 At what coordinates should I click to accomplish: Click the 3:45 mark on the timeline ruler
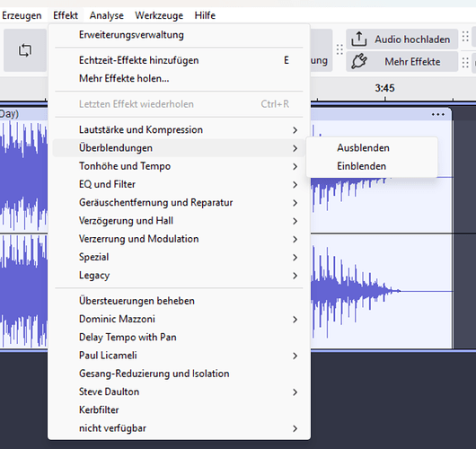click(x=384, y=88)
